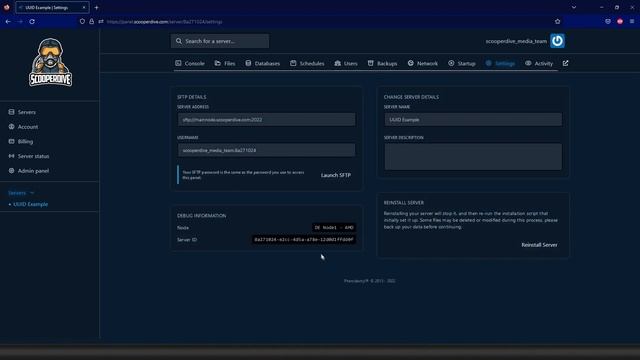Viewport: 640px width, 360px height.
Task: Select the Settings tab
Action: 500,63
